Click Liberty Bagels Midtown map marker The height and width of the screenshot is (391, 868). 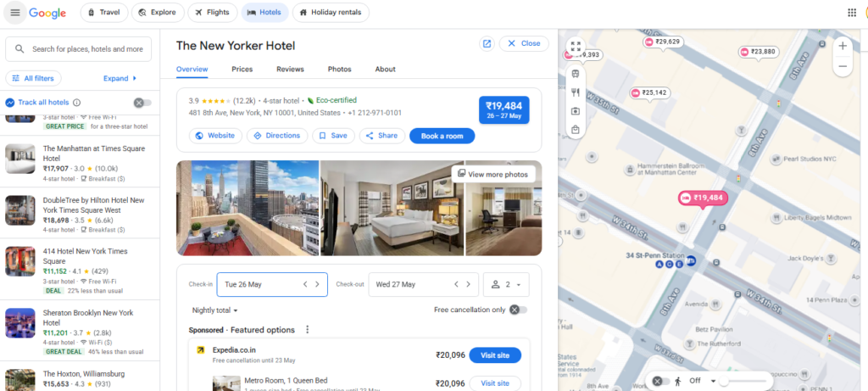[777, 218]
